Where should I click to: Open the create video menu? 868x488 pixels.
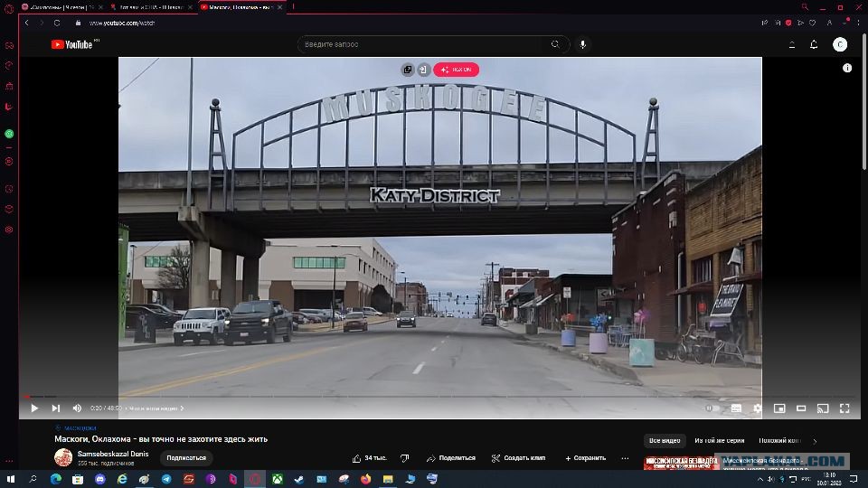click(792, 44)
